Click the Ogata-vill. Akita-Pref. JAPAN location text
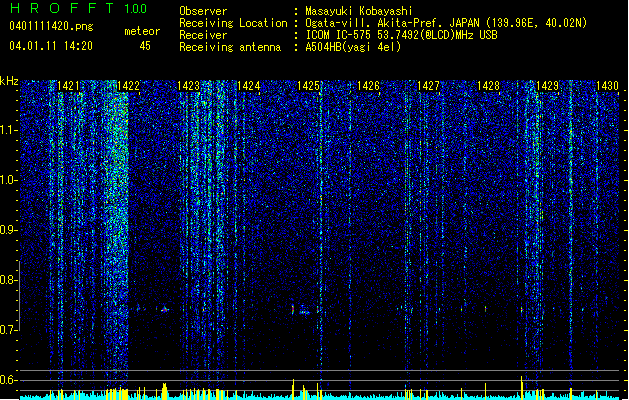 point(446,23)
